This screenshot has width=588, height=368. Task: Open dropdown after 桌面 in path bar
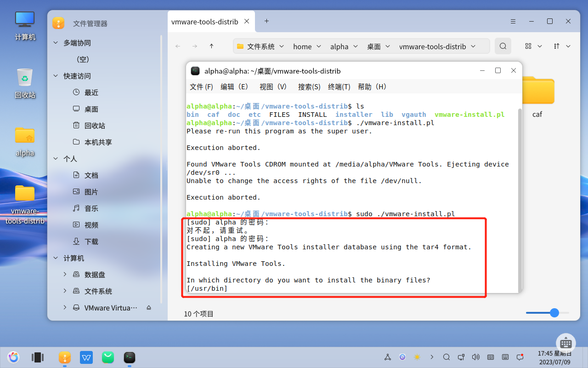pyautogui.click(x=387, y=46)
